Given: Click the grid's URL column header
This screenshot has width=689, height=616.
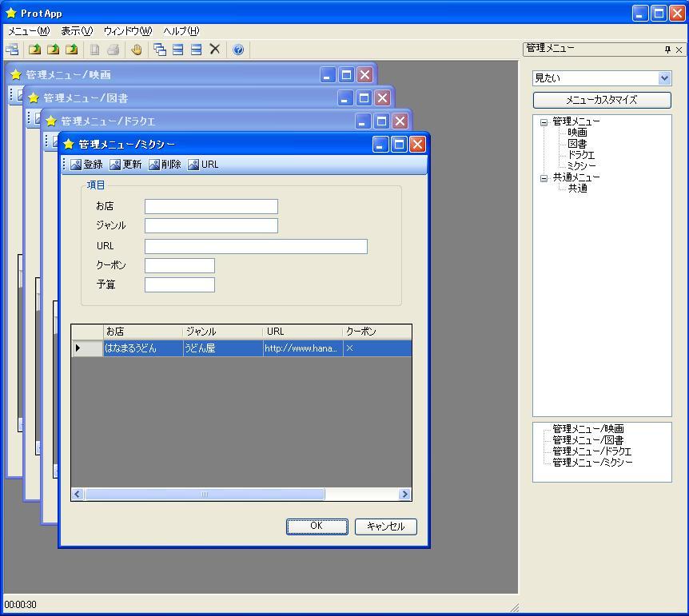Looking at the screenshot, I should coord(303,332).
